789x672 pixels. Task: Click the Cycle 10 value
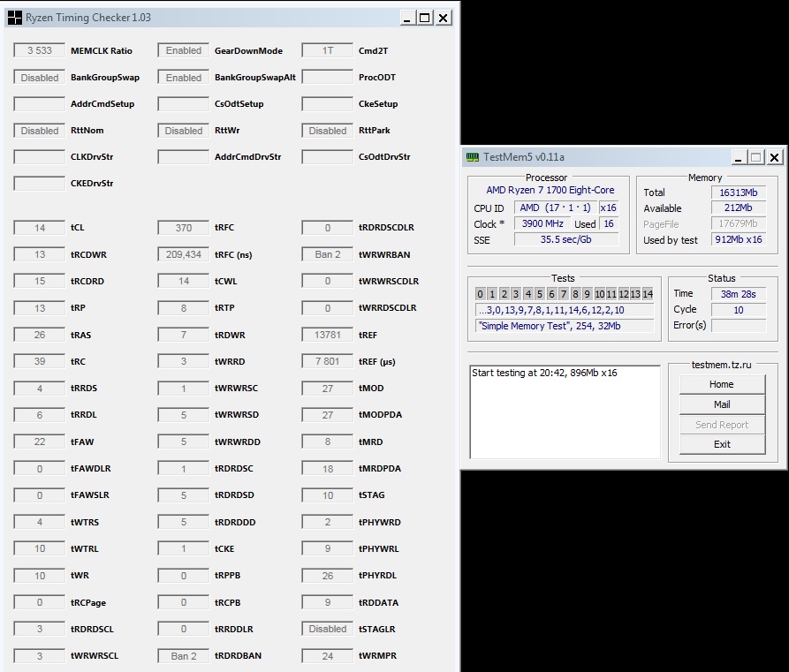click(x=738, y=310)
